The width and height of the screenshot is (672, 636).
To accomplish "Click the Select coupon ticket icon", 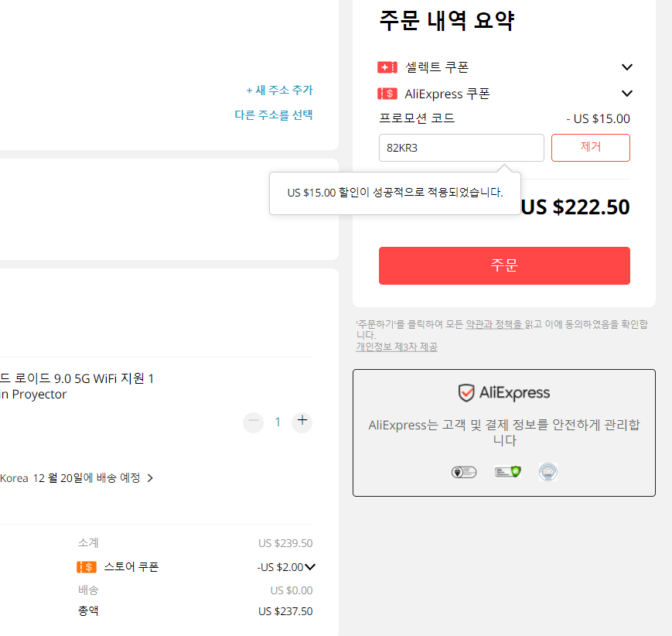I will pos(387,67).
